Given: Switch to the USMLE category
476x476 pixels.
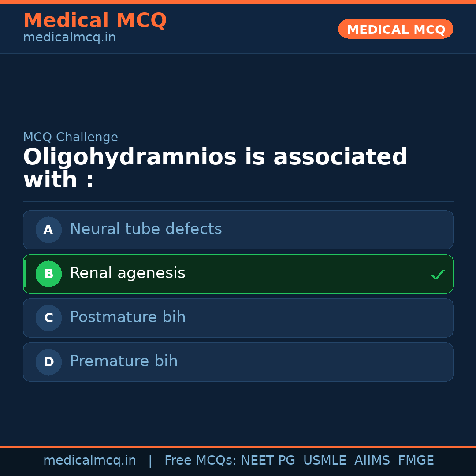Looking at the screenshot, I should click(325, 460).
